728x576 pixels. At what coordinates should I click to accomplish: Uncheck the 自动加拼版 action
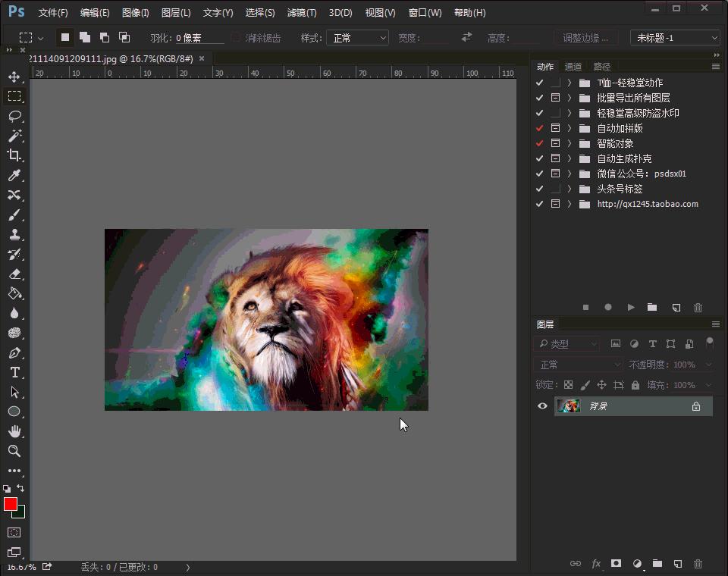click(x=540, y=127)
